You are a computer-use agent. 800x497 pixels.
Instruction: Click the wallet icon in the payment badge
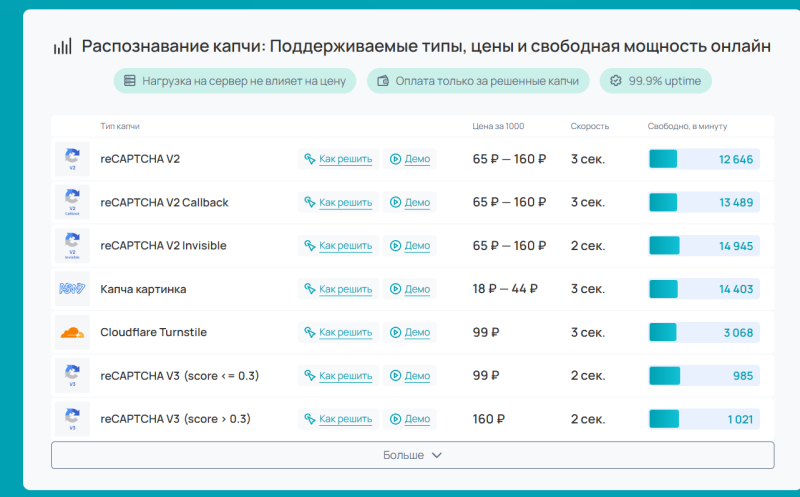tap(383, 81)
